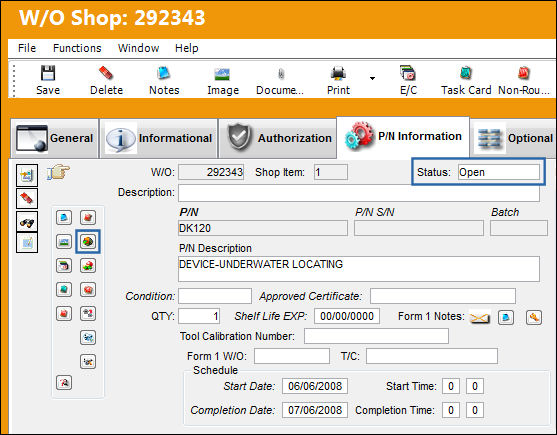Click the orange wrench icon beside Form 1 Notes

point(534,317)
